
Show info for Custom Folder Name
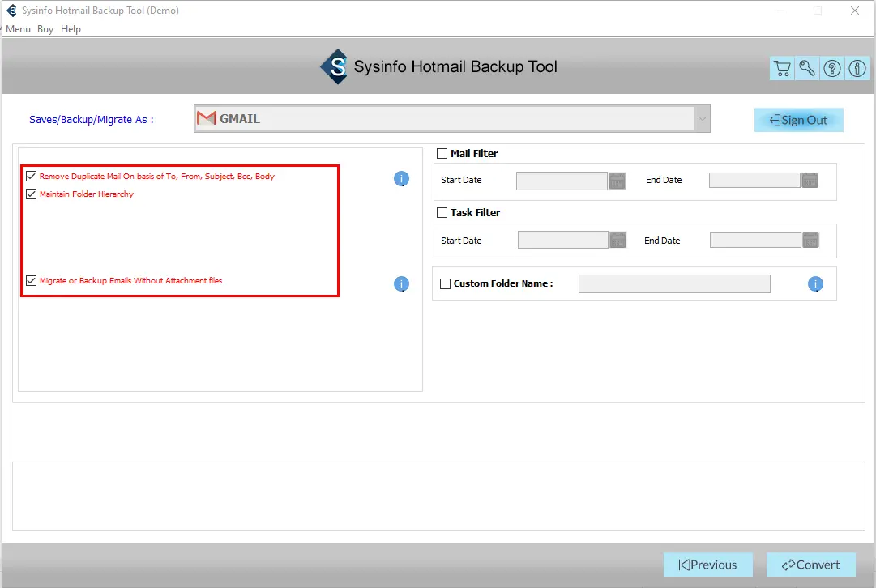coord(815,283)
